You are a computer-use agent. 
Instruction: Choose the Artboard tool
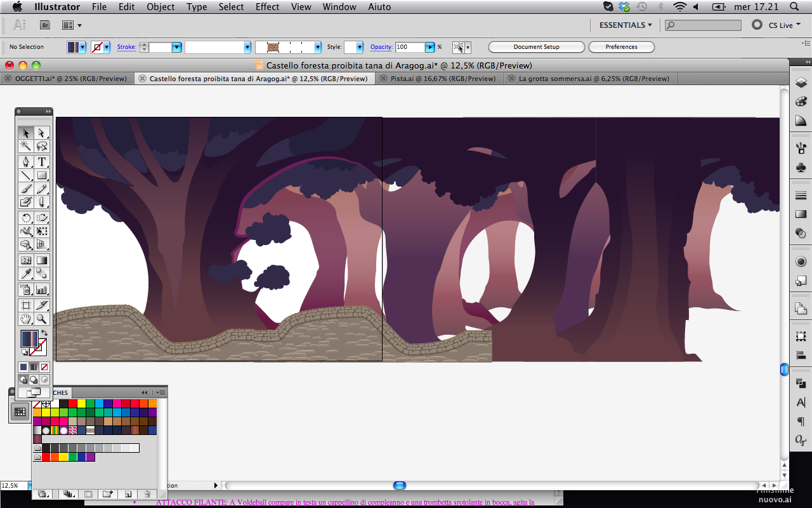click(26, 305)
